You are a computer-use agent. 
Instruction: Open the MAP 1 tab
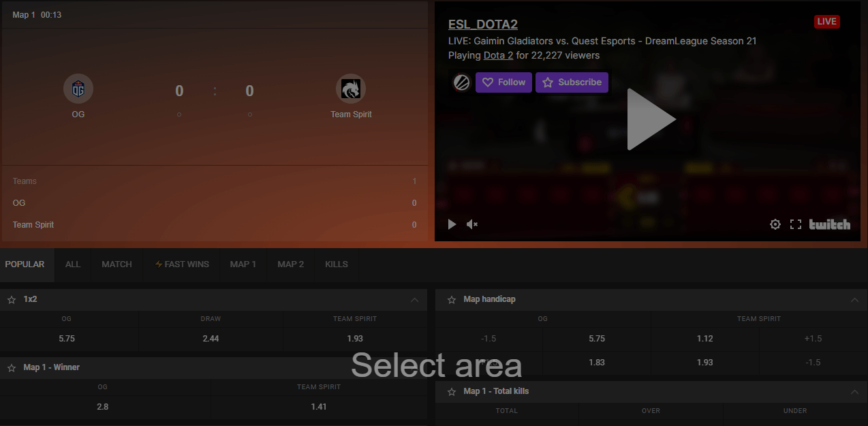243,264
